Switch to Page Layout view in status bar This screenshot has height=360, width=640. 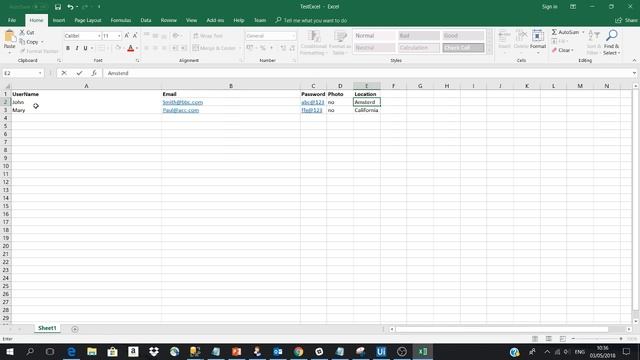click(549, 339)
